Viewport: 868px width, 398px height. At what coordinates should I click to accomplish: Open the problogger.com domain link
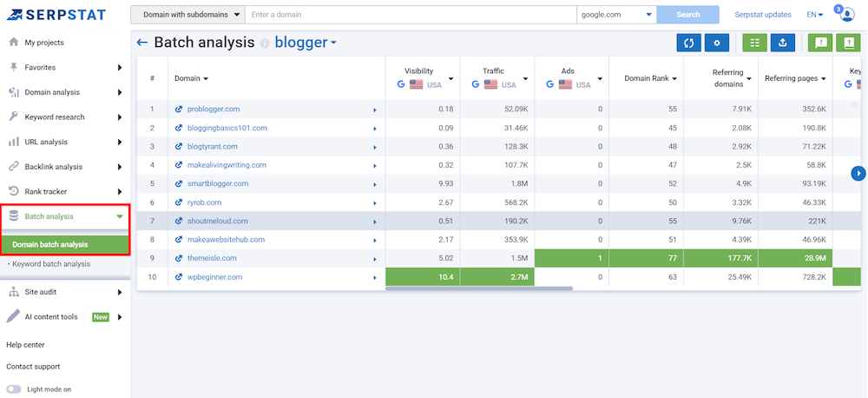click(x=214, y=109)
